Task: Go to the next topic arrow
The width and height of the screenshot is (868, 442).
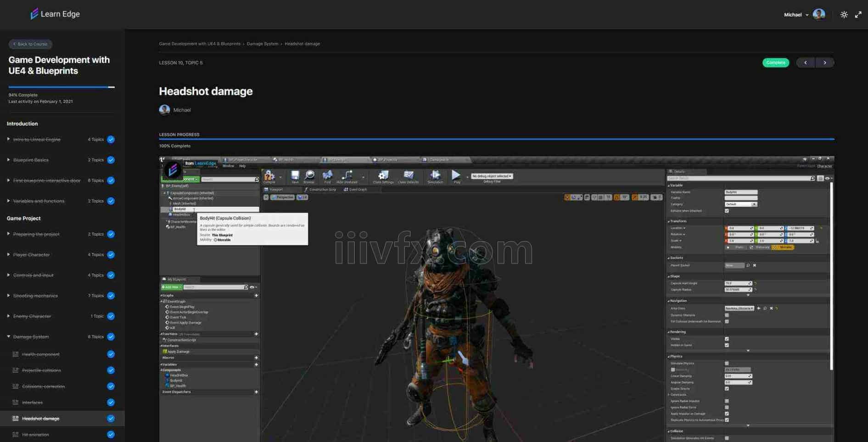Action: [825, 63]
